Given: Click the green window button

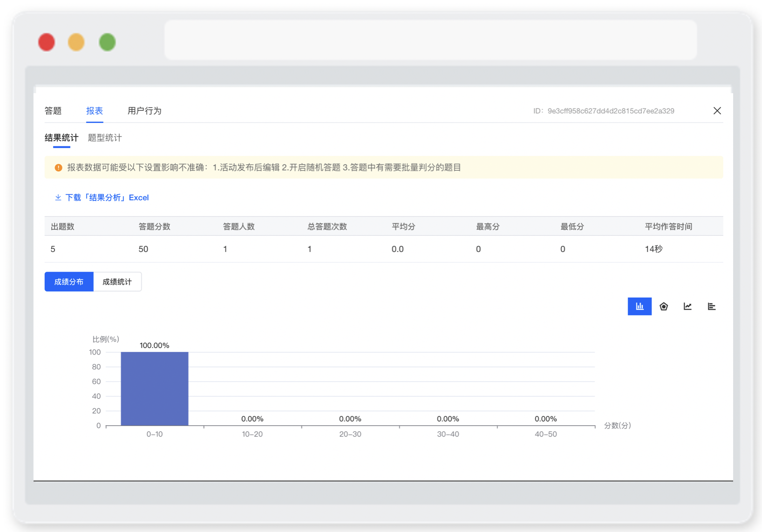Looking at the screenshot, I should [x=107, y=42].
